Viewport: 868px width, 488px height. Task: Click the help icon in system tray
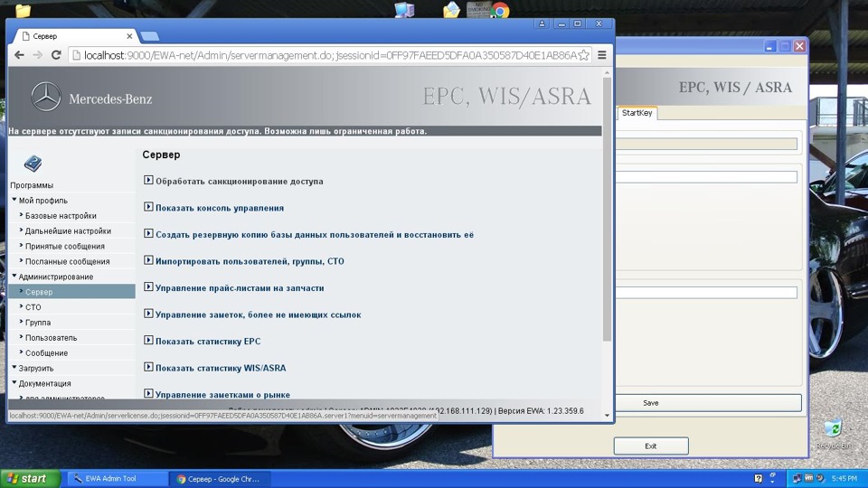click(x=758, y=479)
